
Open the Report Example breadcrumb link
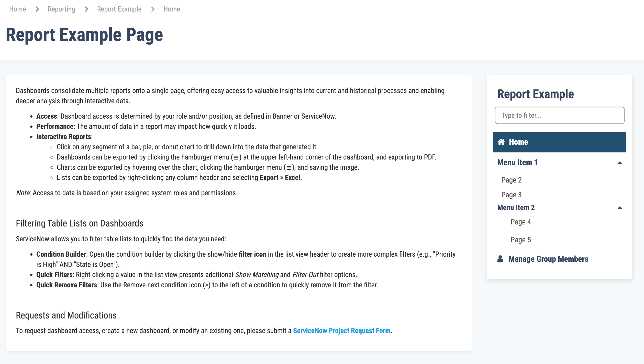pyautogui.click(x=119, y=9)
